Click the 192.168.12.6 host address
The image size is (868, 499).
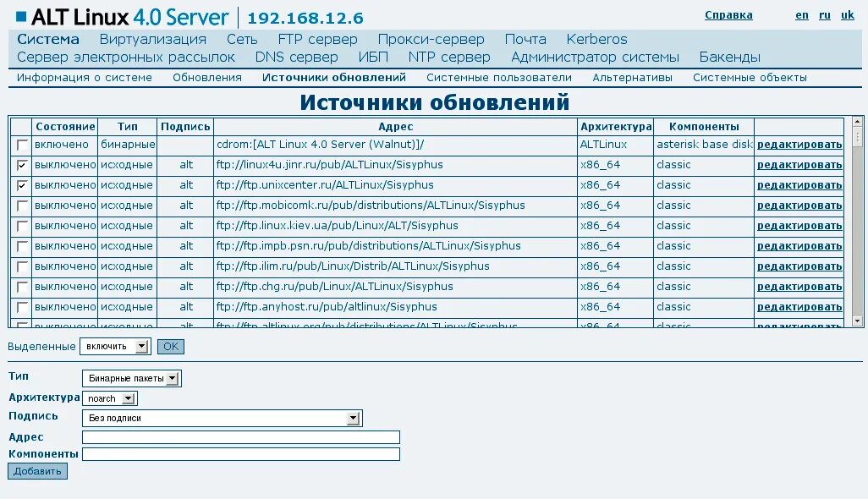pyautogui.click(x=305, y=19)
